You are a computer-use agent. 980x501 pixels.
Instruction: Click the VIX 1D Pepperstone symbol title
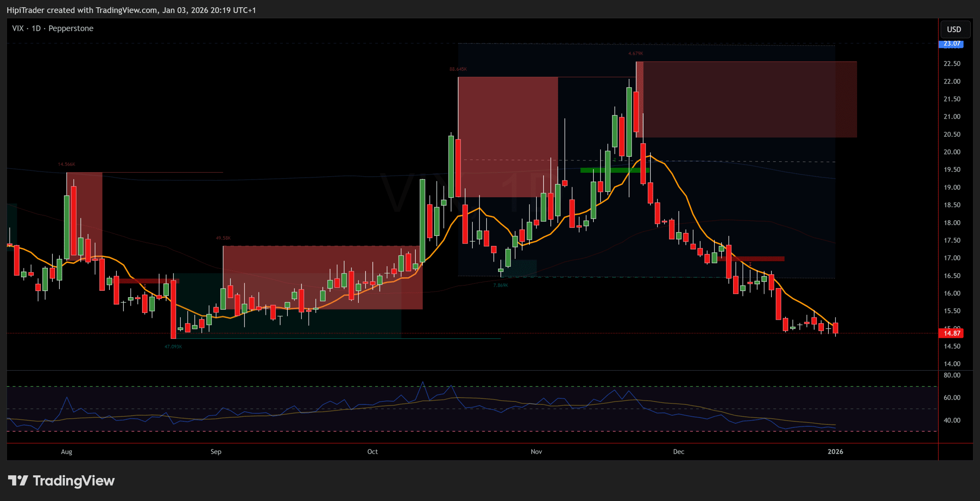pyautogui.click(x=53, y=28)
